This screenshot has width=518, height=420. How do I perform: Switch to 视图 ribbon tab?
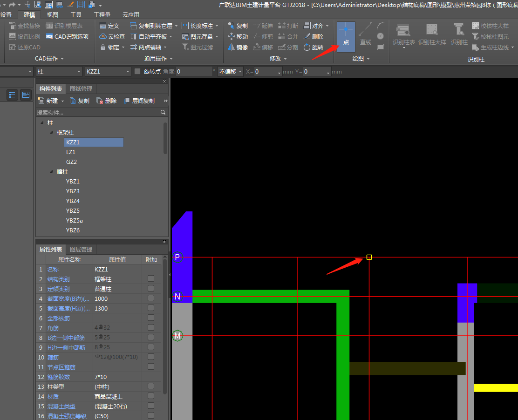pos(52,15)
